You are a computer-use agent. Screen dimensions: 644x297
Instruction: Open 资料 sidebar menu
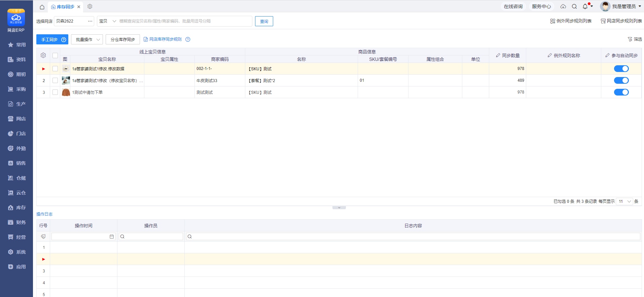pos(16,60)
